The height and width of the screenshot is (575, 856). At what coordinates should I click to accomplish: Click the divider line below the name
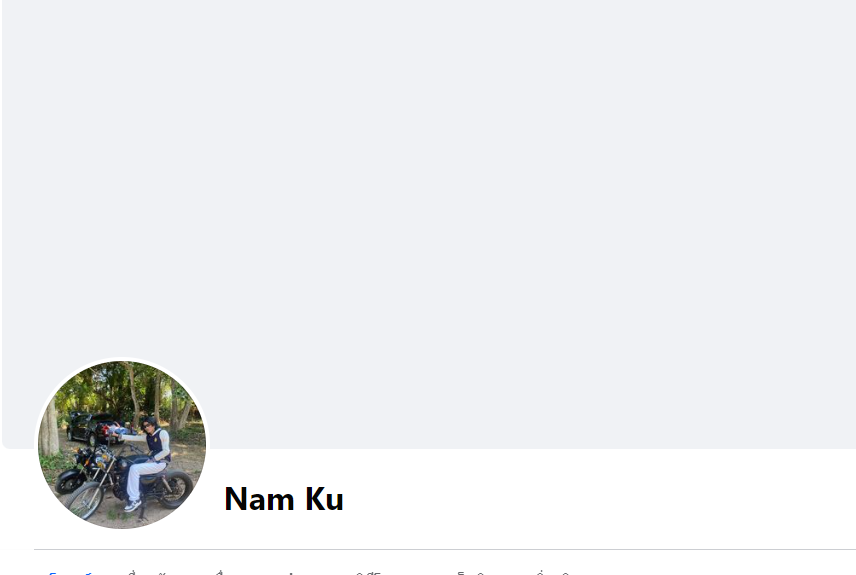(445, 549)
